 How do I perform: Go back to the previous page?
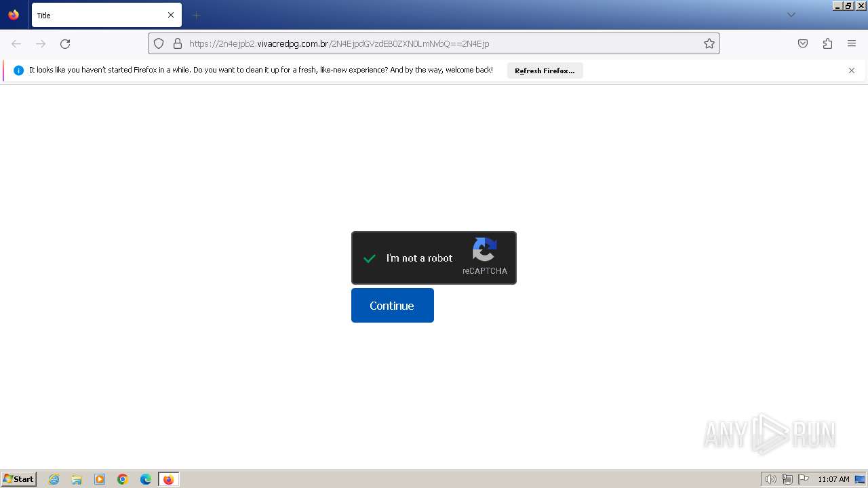coord(16,43)
